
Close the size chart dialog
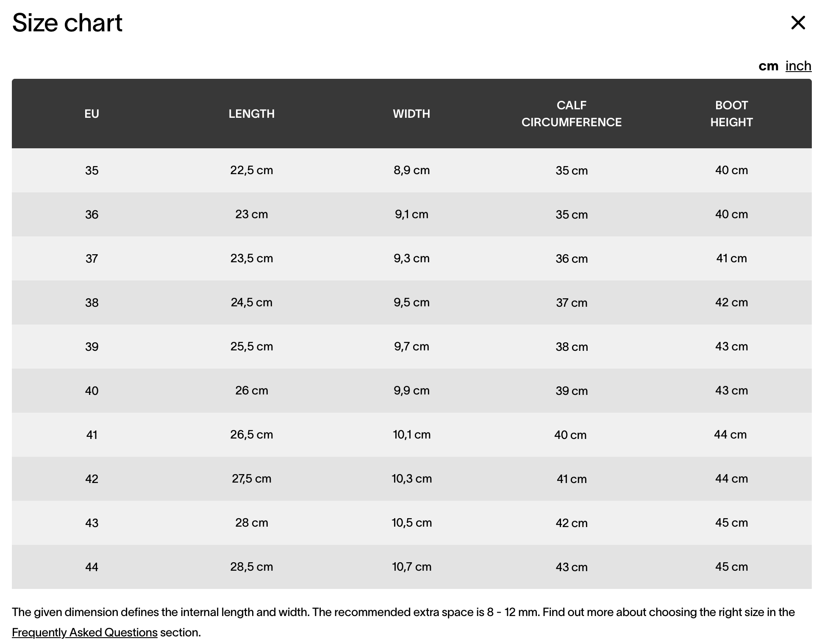click(798, 22)
